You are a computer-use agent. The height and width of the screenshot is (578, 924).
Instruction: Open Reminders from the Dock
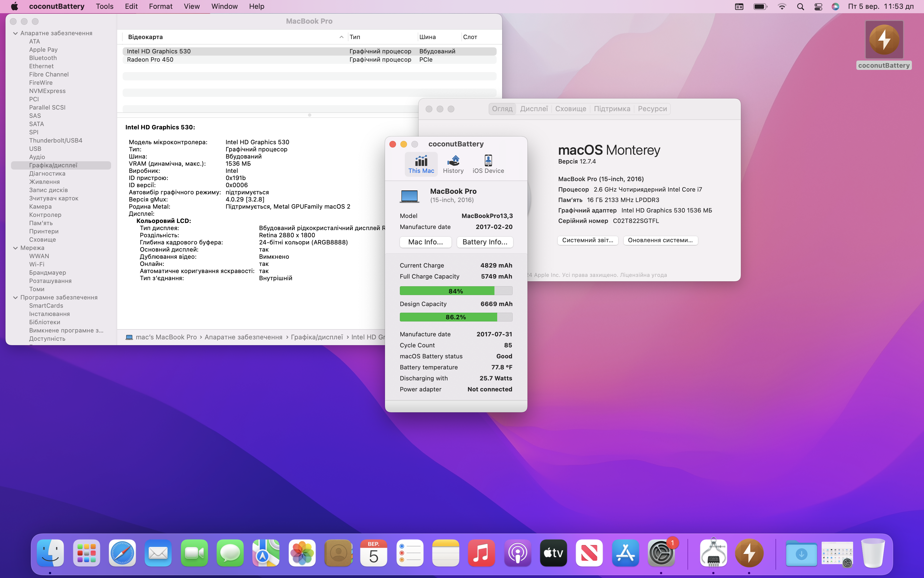click(410, 553)
